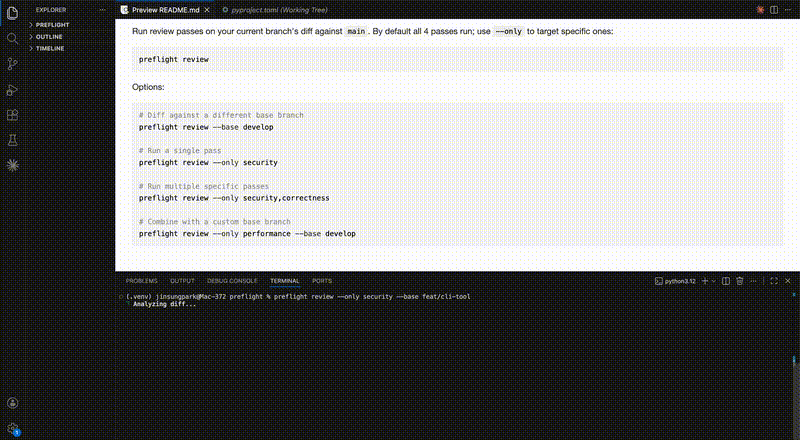Click the Explorer more actions ellipsis
This screenshot has width=800, height=440.
pyautogui.click(x=103, y=10)
